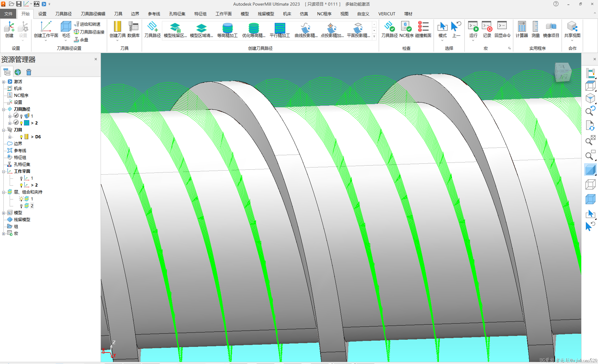
Task: Select 平行精加工 raster strategy
Action: [x=280, y=30]
